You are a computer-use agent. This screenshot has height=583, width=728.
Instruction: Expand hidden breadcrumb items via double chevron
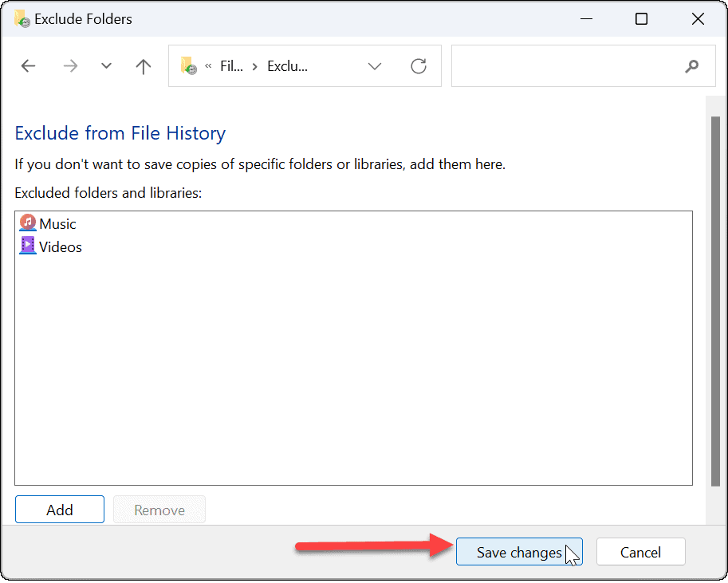[x=207, y=66]
